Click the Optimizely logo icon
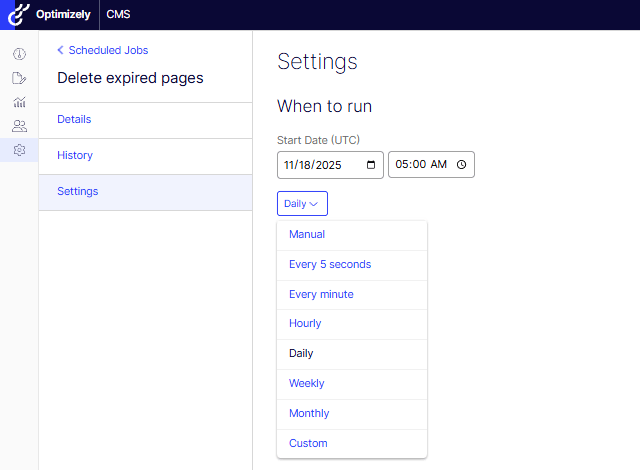The image size is (640, 470). tap(19, 15)
